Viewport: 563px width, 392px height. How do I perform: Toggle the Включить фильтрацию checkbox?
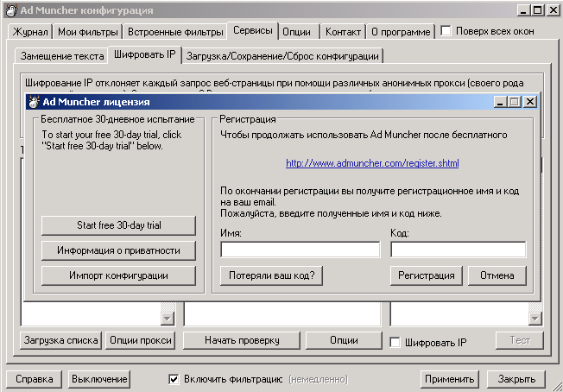click(x=174, y=379)
